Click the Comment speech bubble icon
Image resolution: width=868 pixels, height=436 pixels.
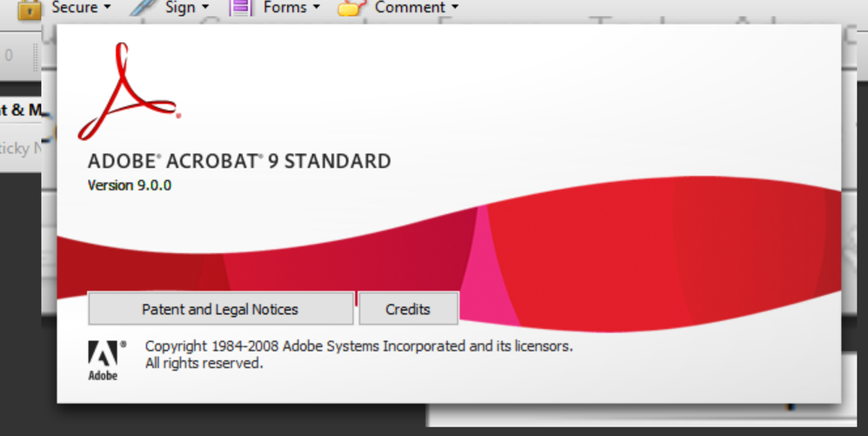tap(352, 8)
